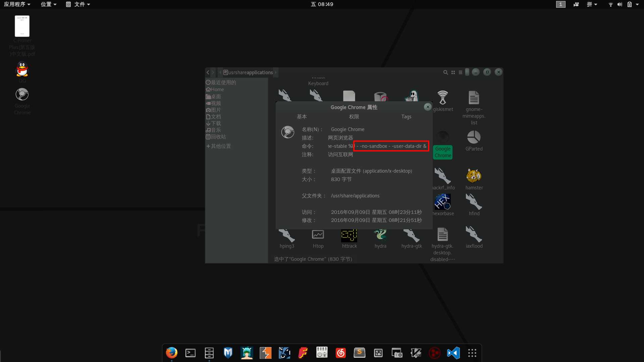Open Sublime Text from the dock
The height and width of the screenshot is (362, 644).
360,353
